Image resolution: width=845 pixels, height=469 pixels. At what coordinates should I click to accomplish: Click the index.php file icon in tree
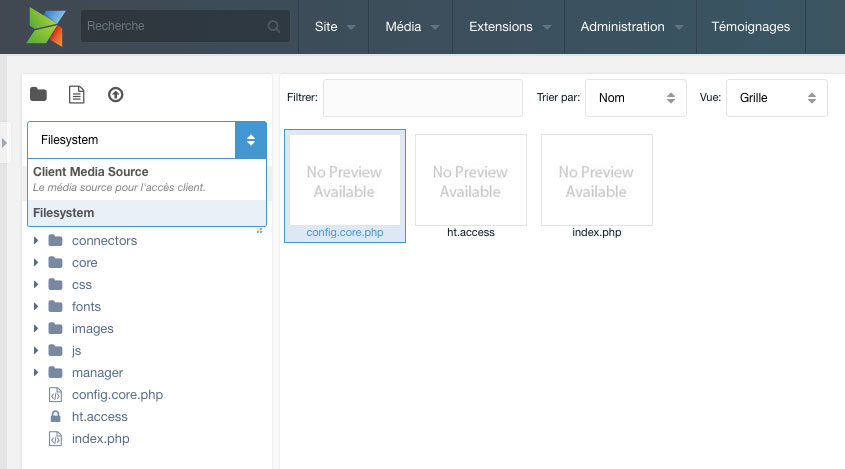(x=56, y=439)
